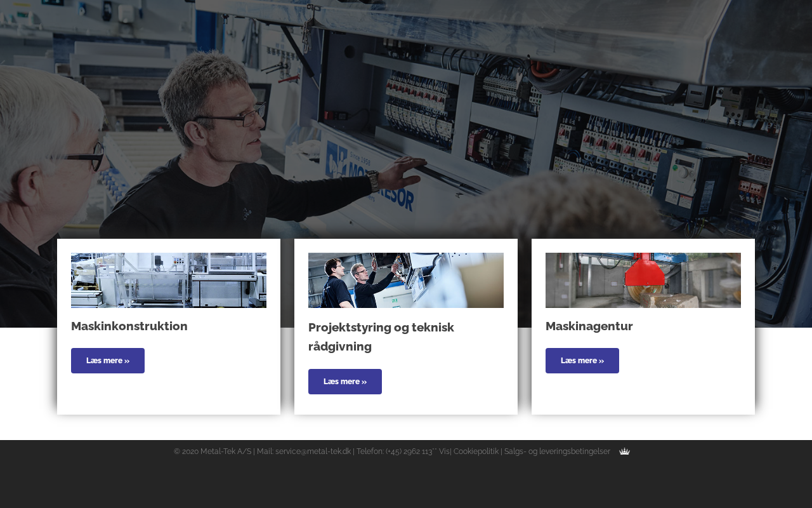Open Læs mere under Projektstyring og teknisk rådgivning

coord(345,382)
